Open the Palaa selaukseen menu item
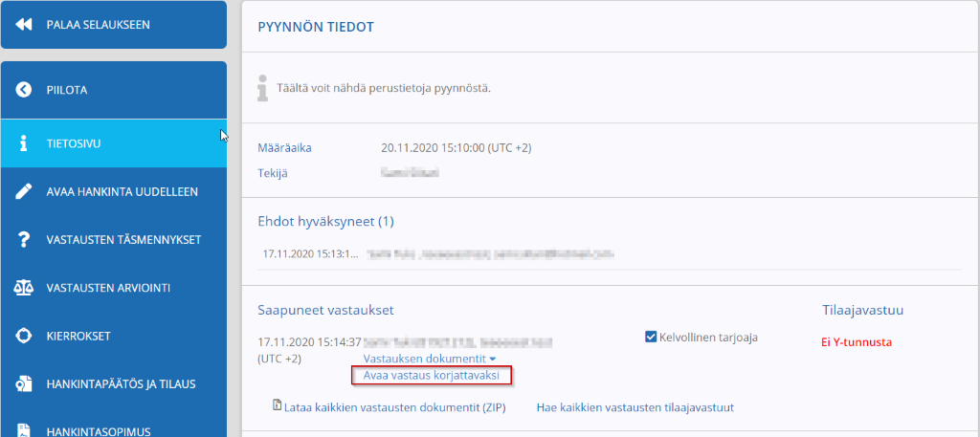Viewport: 980px width, 437px height. point(114,25)
